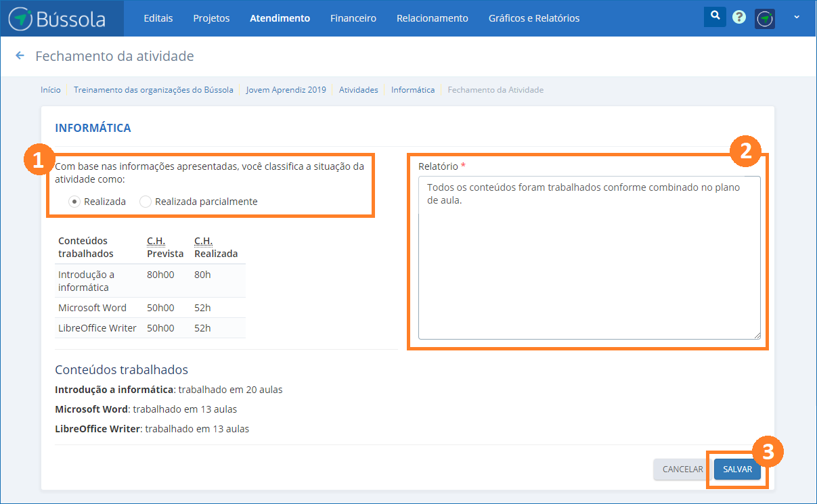Open the Projetos menu
The width and height of the screenshot is (817, 504).
click(x=211, y=18)
